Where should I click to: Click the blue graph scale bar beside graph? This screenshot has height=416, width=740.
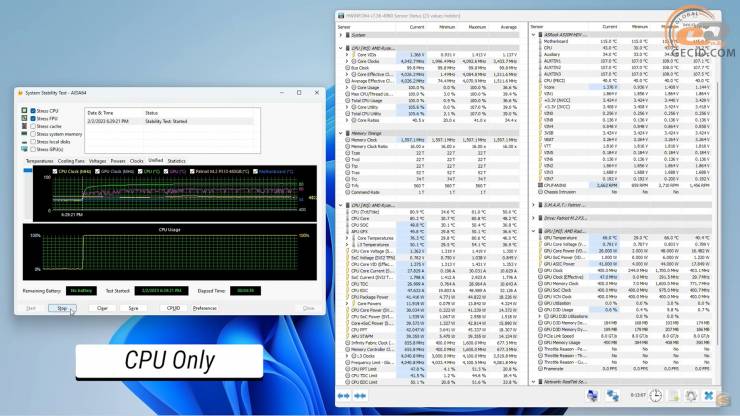(x=28, y=170)
